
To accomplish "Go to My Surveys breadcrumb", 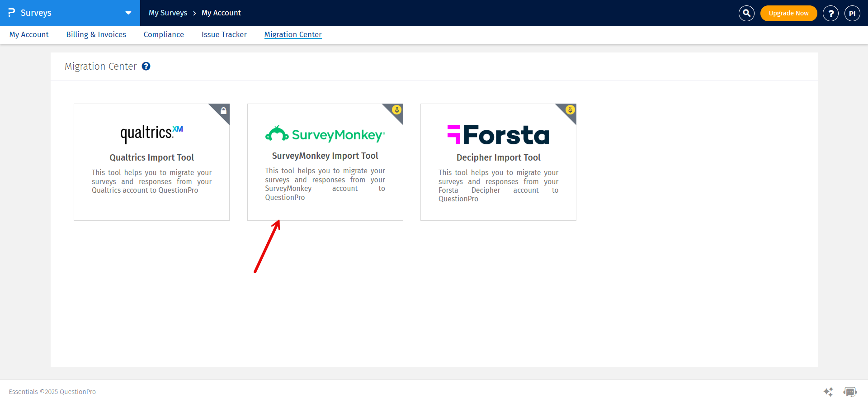I will 168,13.
